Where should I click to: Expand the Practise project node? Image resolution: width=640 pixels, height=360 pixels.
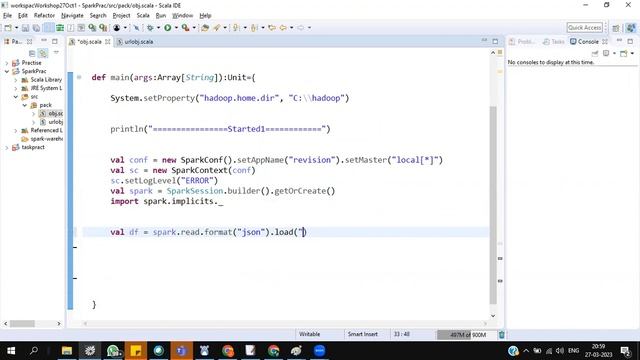[7, 63]
